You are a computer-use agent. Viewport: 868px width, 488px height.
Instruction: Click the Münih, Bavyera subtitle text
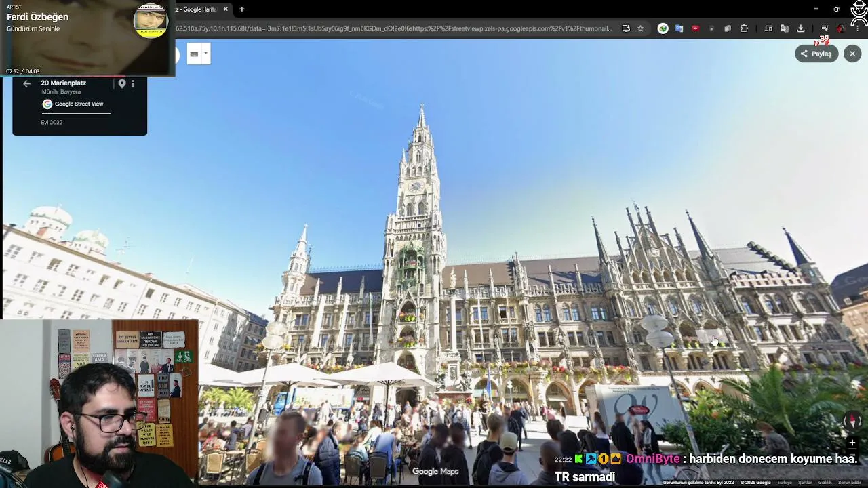pos(61,92)
